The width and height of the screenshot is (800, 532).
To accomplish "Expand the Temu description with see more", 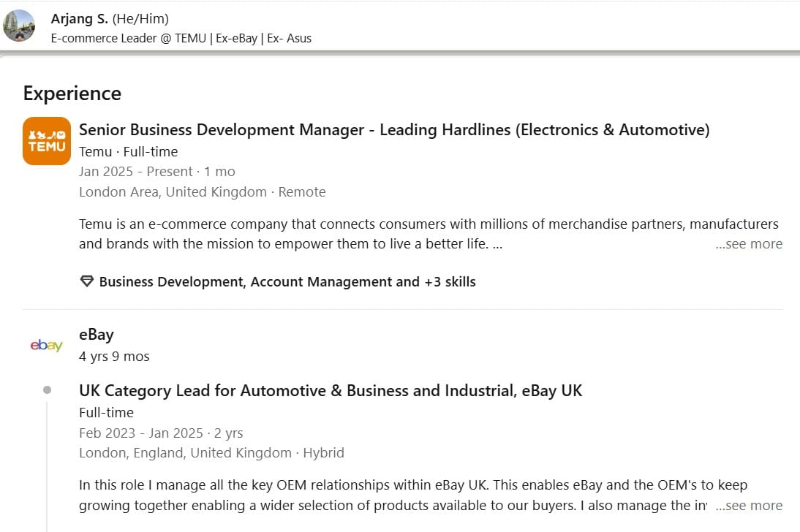I will (x=749, y=244).
